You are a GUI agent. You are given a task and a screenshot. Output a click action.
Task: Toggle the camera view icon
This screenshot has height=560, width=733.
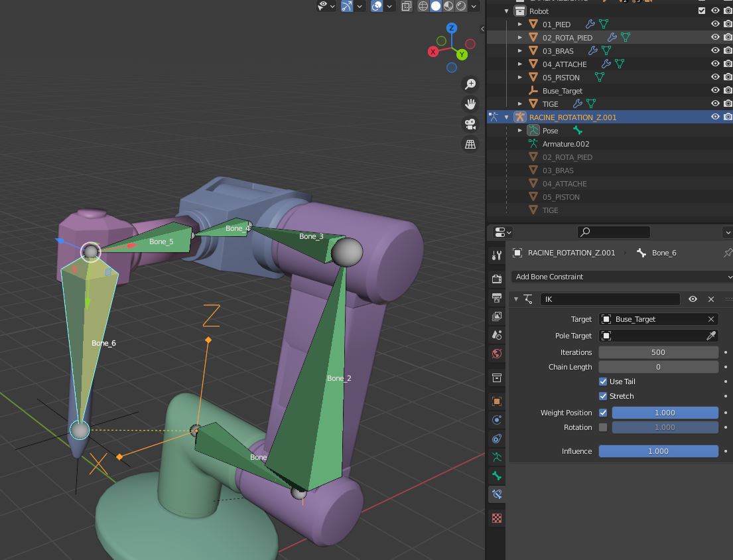tap(470, 124)
